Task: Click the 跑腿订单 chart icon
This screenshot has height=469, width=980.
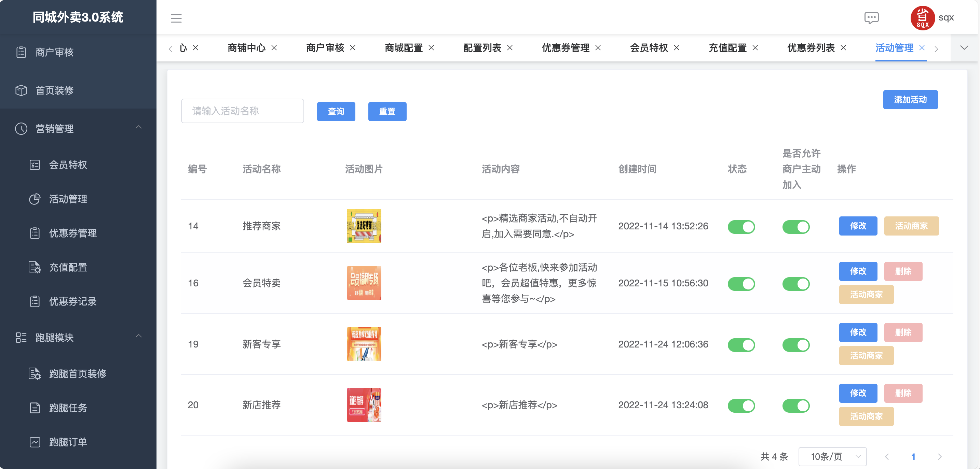Action: [x=35, y=442]
